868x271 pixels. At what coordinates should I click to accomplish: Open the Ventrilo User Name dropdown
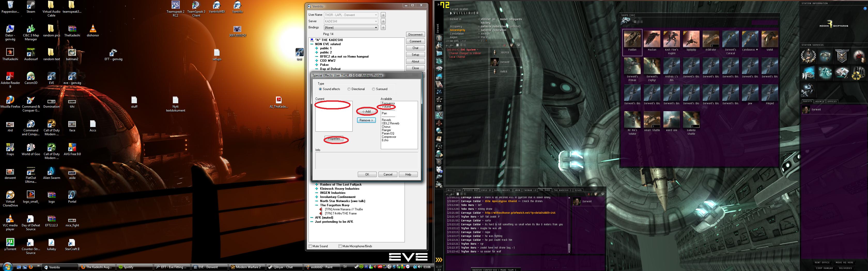click(x=351, y=15)
